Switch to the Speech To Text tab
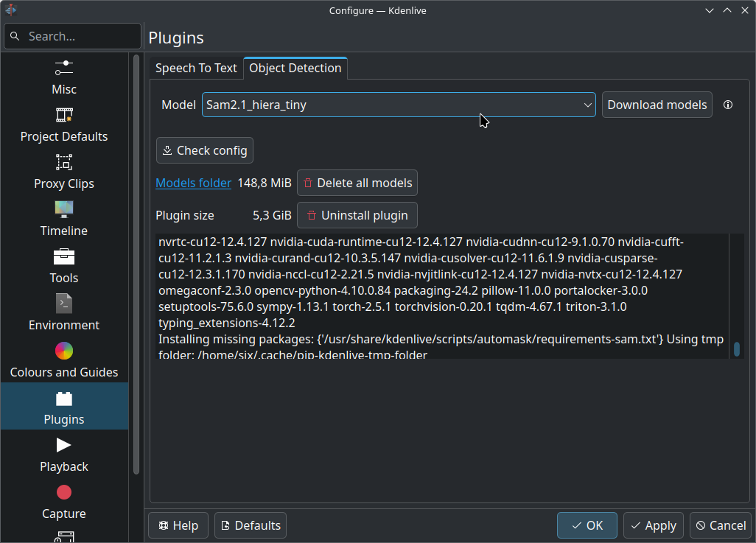This screenshot has width=756, height=543. pos(196,68)
